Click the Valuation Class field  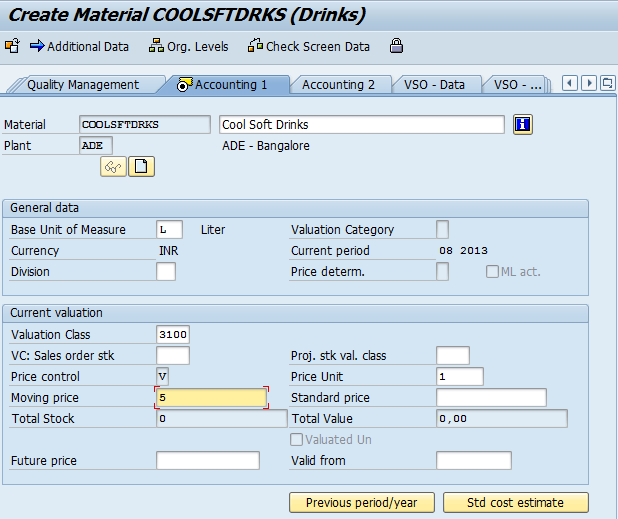173,334
